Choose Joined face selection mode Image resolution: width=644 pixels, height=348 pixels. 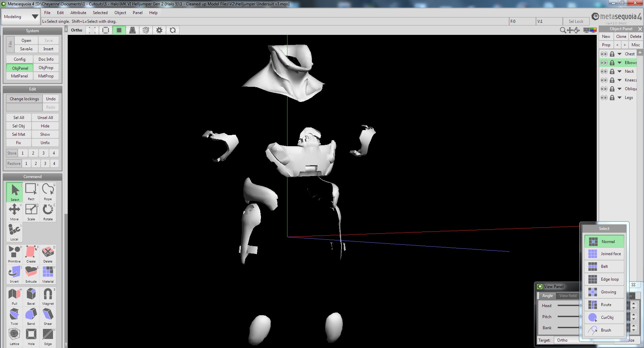tap(604, 254)
